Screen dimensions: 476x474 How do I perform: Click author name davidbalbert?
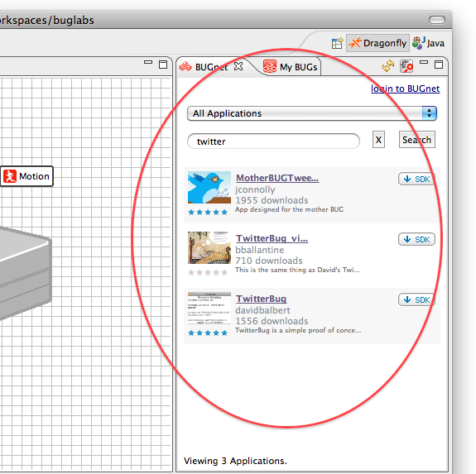(262, 310)
